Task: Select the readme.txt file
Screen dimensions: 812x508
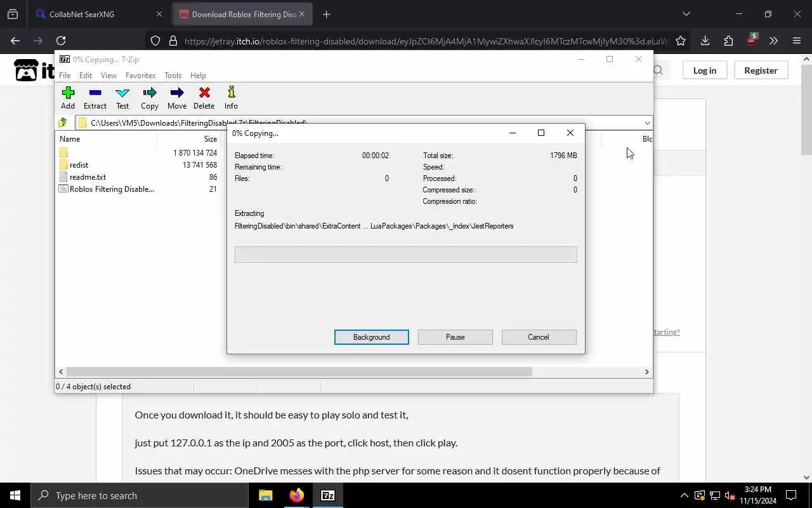Action: click(88, 177)
